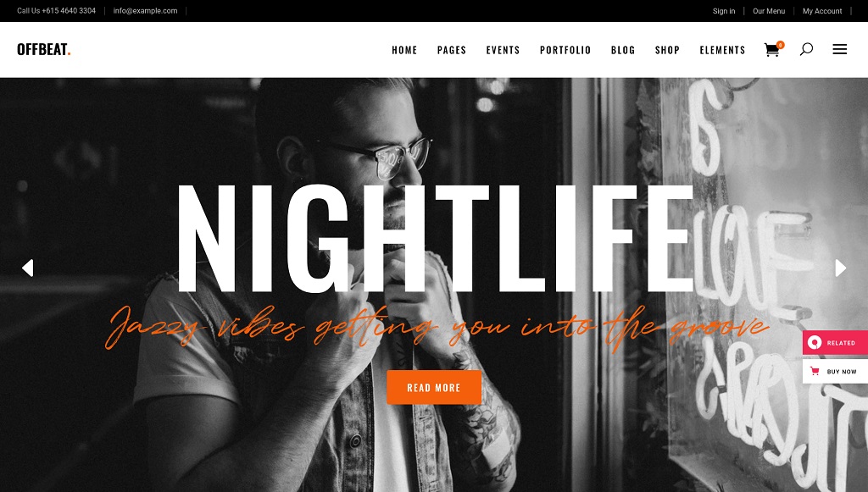Viewport: 868px width, 492px height.
Task: Click the info@example.com email link
Action: tap(145, 10)
